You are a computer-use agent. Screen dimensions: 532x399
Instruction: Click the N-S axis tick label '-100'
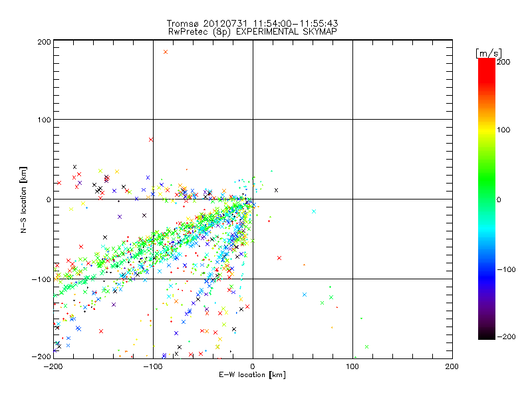pyautogui.click(x=41, y=279)
